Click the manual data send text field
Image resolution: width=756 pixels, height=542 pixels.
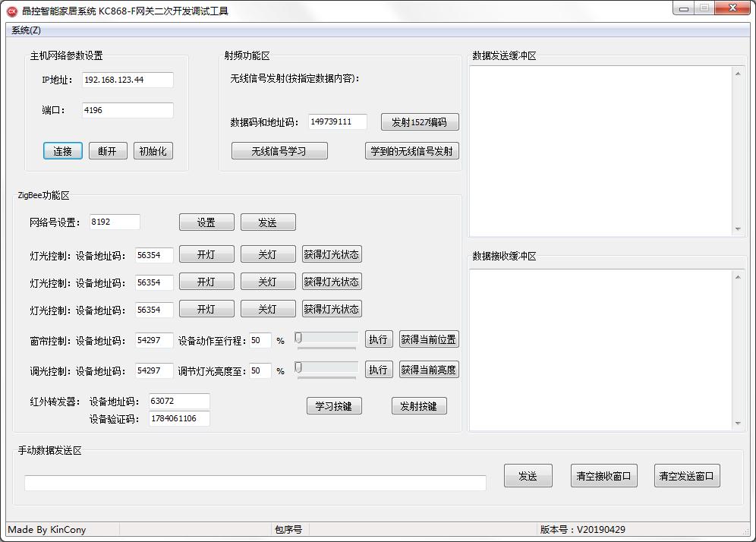[x=255, y=484]
